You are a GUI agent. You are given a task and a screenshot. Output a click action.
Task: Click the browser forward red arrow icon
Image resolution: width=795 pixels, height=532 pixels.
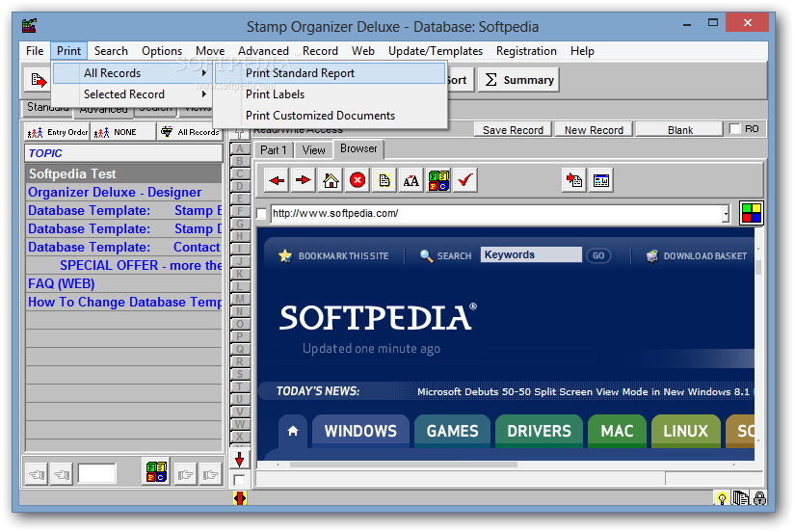pos(304,180)
